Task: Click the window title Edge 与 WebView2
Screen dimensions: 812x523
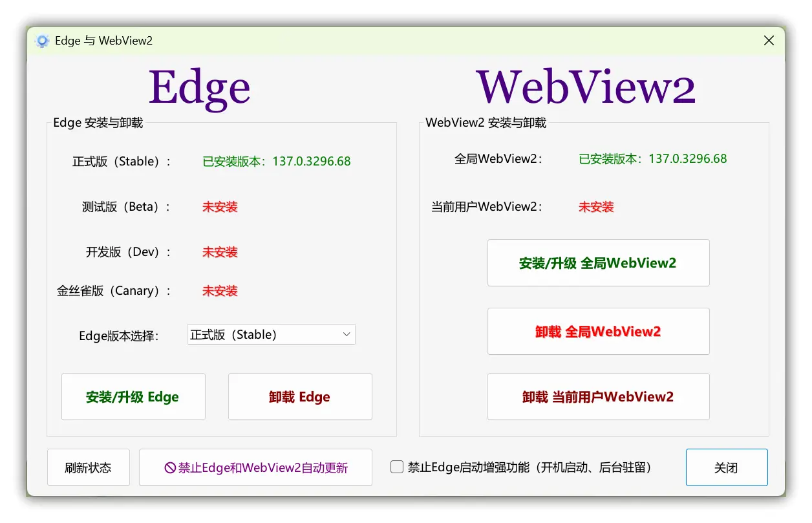Action: pyautogui.click(x=104, y=41)
